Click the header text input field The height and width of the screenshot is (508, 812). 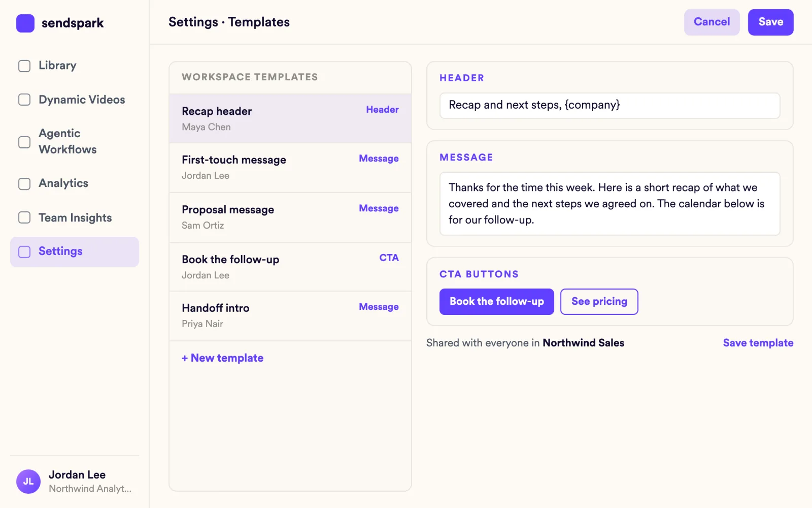pos(610,106)
